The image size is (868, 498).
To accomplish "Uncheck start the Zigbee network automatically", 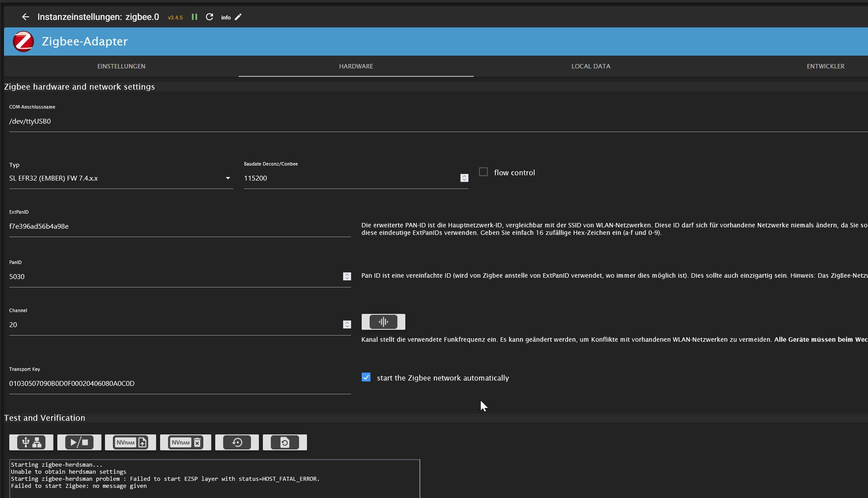I will pos(366,377).
